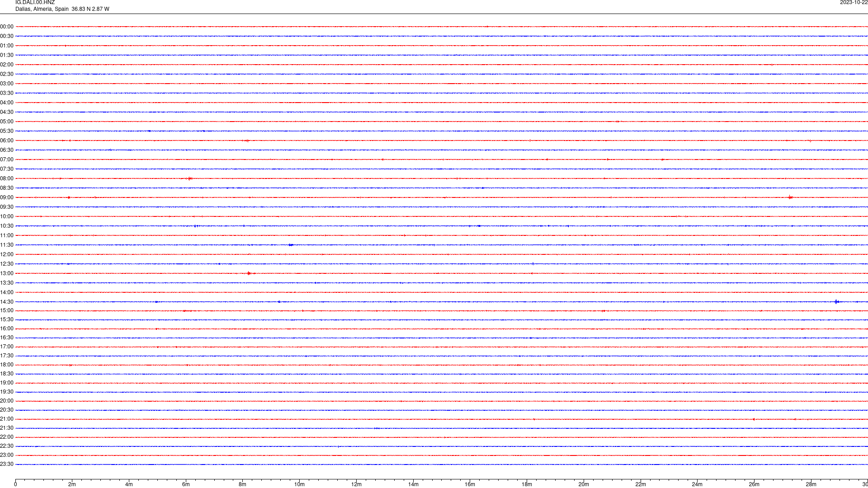Click the seismic event on the 11:30 trace
Image resolution: width=868 pixels, height=488 pixels.
tap(291, 245)
